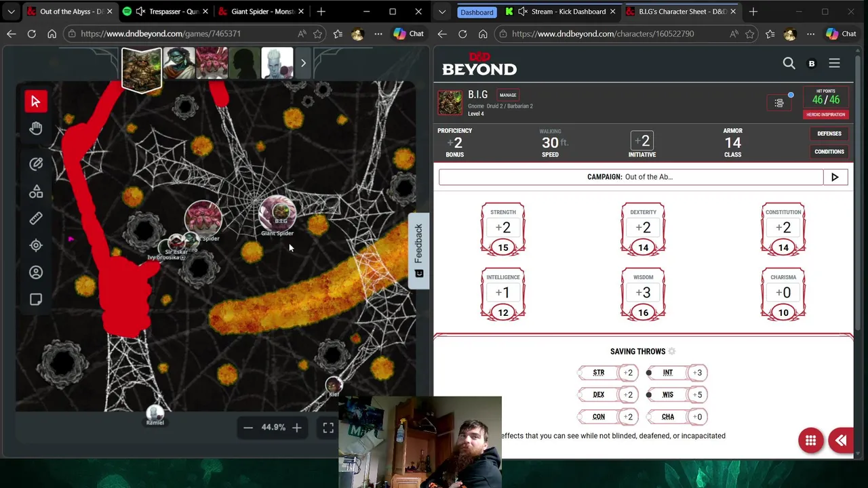The image size is (868, 488).
Task: Open tab actions chevron in games window
Action: pos(11,12)
